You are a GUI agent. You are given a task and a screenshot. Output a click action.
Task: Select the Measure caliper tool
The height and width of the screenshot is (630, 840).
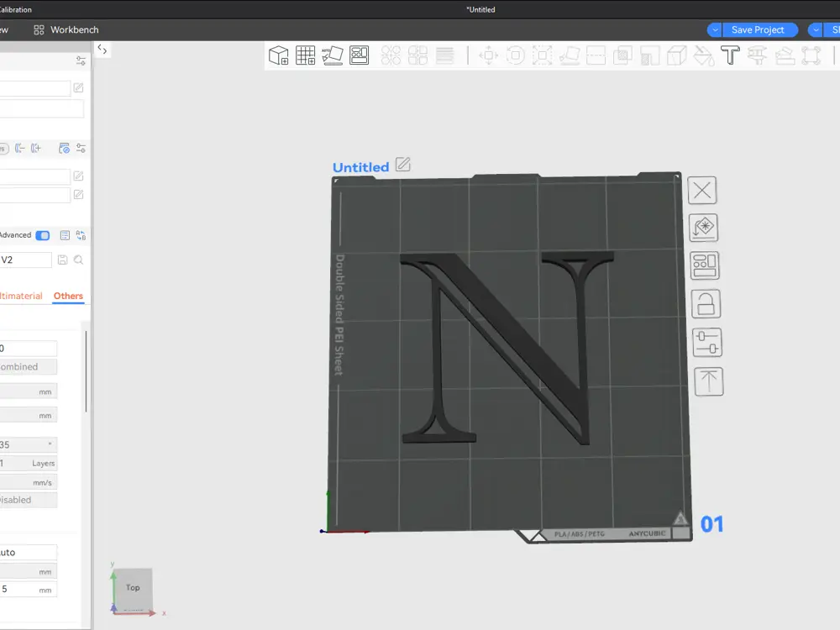point(758,55)
